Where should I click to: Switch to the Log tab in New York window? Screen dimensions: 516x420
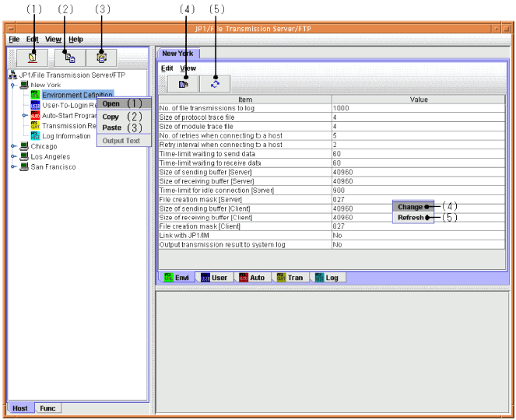[328, 277]
